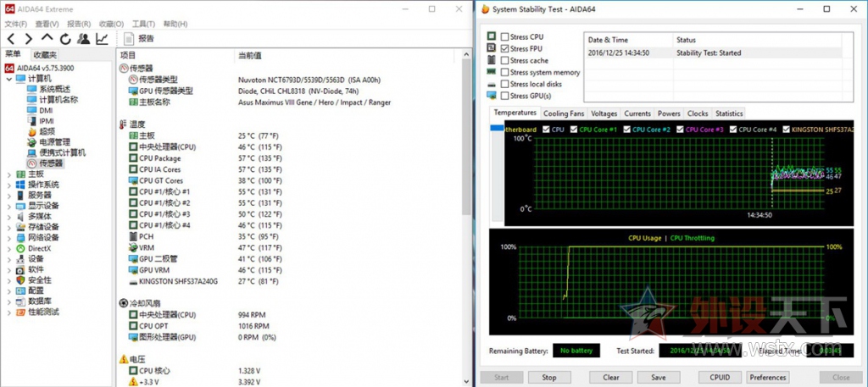The height and width of the screenshot is (387, 868).
Task: Enable Stress system memory checkbox
Action: click(x=504, y=73)
